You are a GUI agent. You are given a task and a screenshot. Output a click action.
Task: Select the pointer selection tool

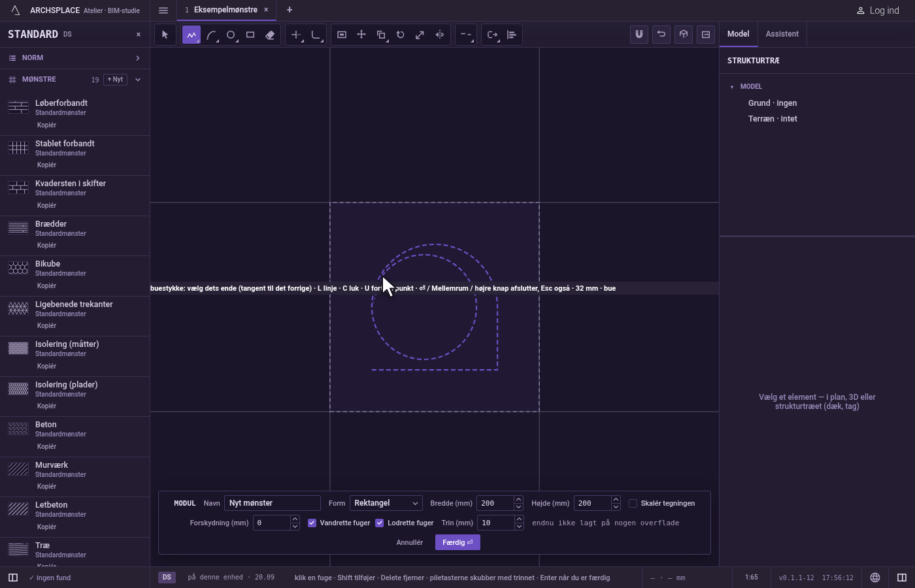click(x=165, y=35)
